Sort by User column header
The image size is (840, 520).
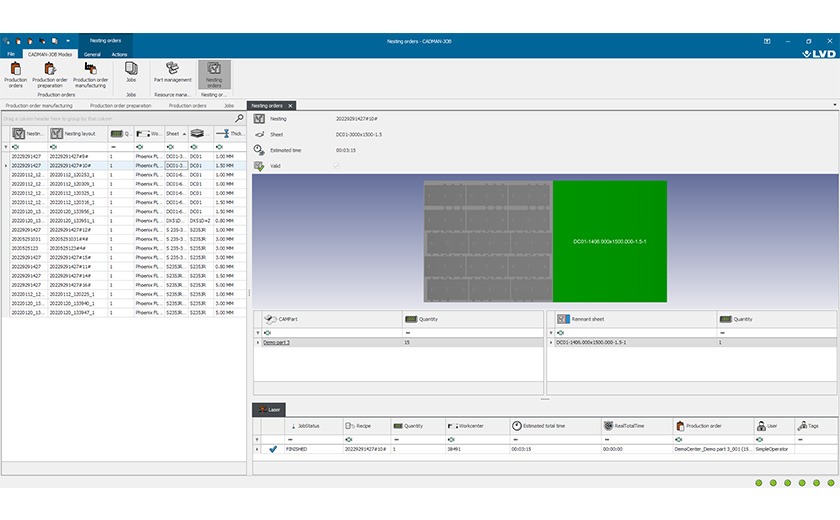(x=774, y=426)
